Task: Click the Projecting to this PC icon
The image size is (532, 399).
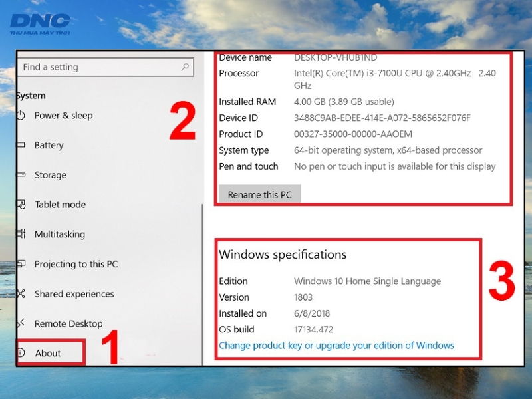Action: click(21, 263)
